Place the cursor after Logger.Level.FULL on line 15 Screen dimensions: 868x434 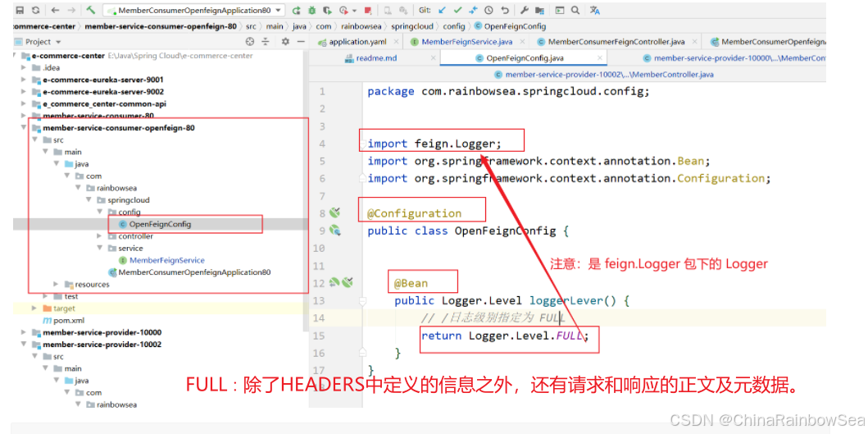(x=584, y=336)
